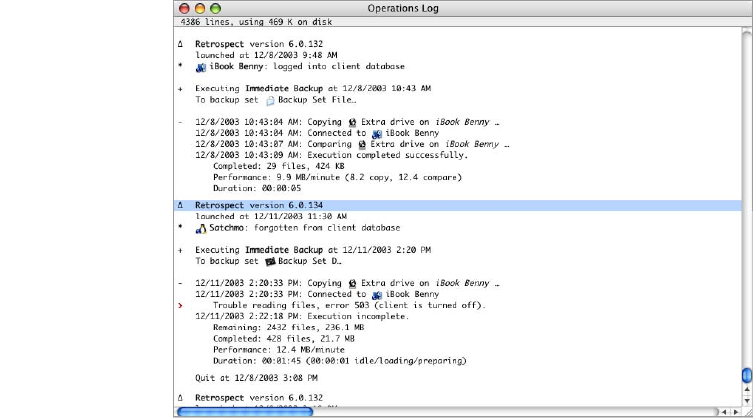This screenshot has height=418, width=753.
Task: Click 'Duration: 00:00:05' line
Action: pyautogui.click(x=257, y=188)
